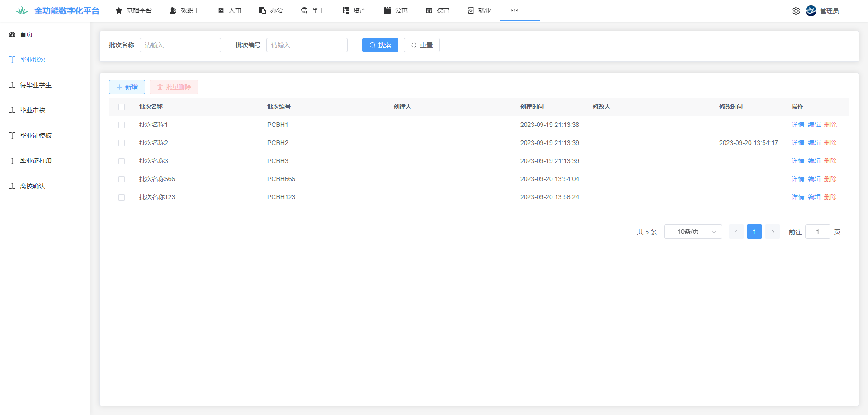This screenshot has width=868, height=415.
Task: Open the 10条/页 page size dropdown
Action: [x=693, y=232]
